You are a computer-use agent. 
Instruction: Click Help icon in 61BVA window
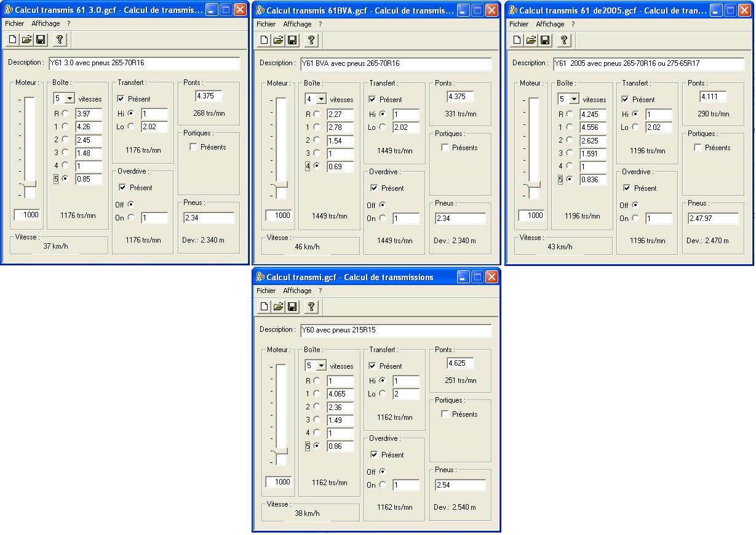[x=311, y=40]
